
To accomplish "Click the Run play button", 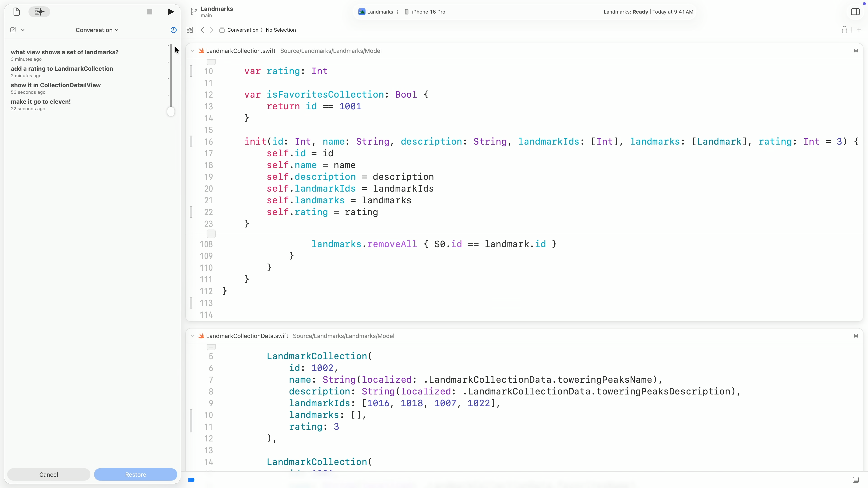I will (170, 12).
